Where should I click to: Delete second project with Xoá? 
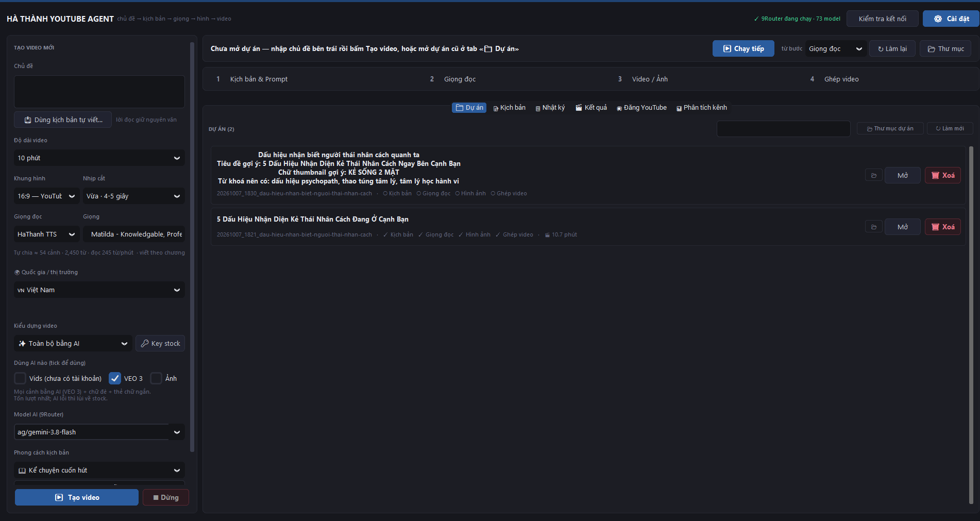(x=943, y=227)
